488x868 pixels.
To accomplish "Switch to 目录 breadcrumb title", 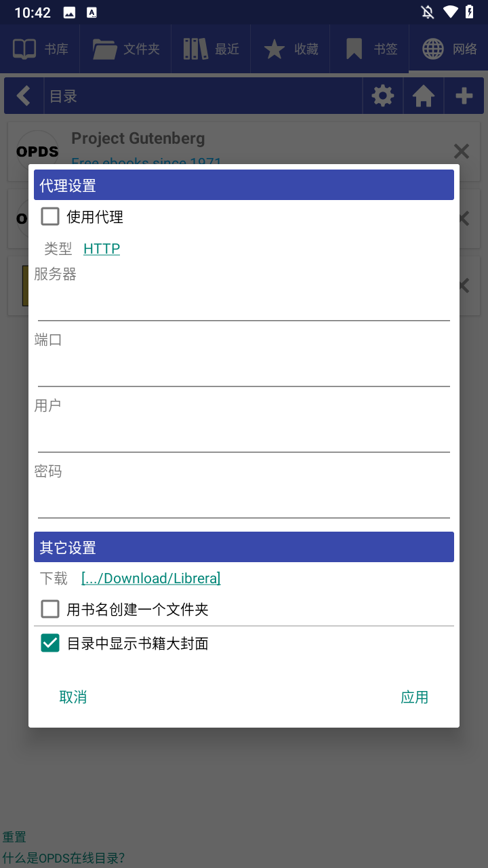I will coord(64,96).
